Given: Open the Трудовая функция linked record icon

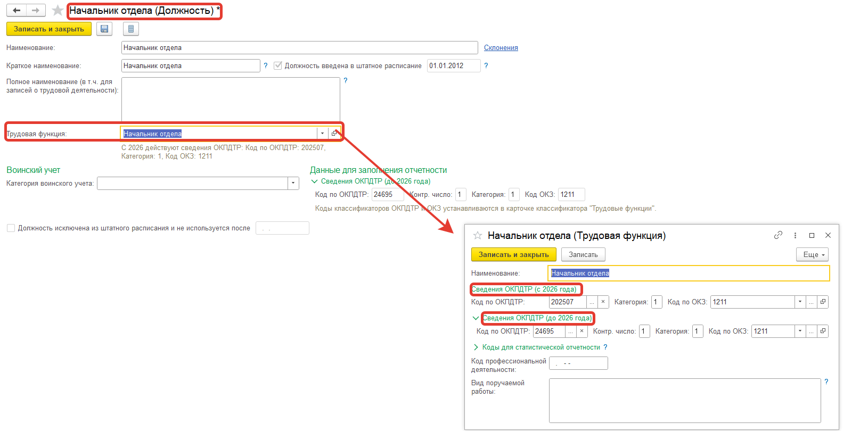Looking at the screenshot, I should coord(334,134).
